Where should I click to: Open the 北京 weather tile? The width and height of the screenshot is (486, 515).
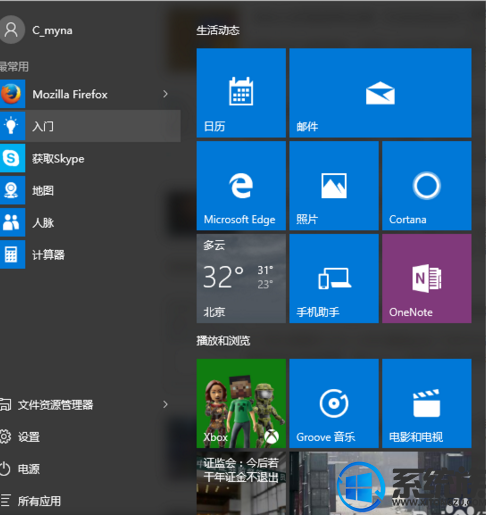[x=241, y=278]
